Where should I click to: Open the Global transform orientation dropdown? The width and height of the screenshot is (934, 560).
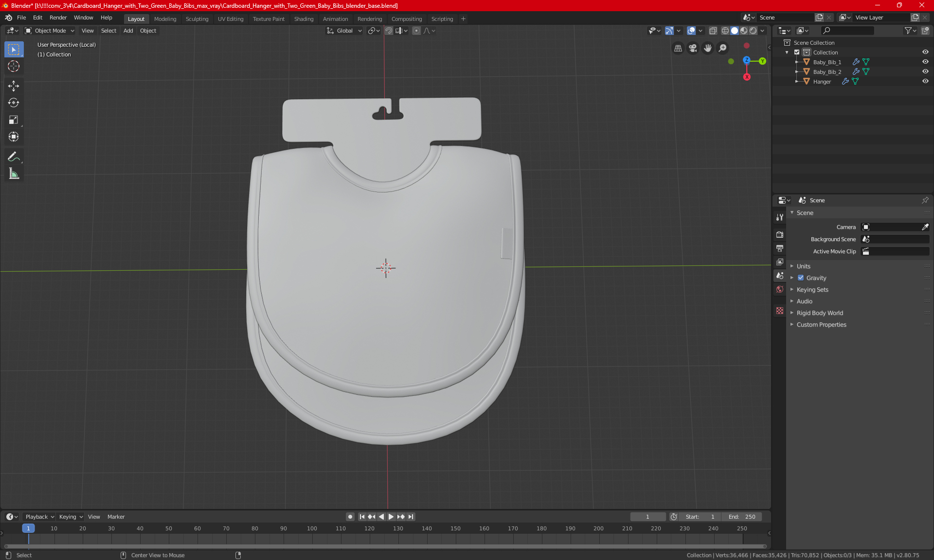tap(344, 31)
